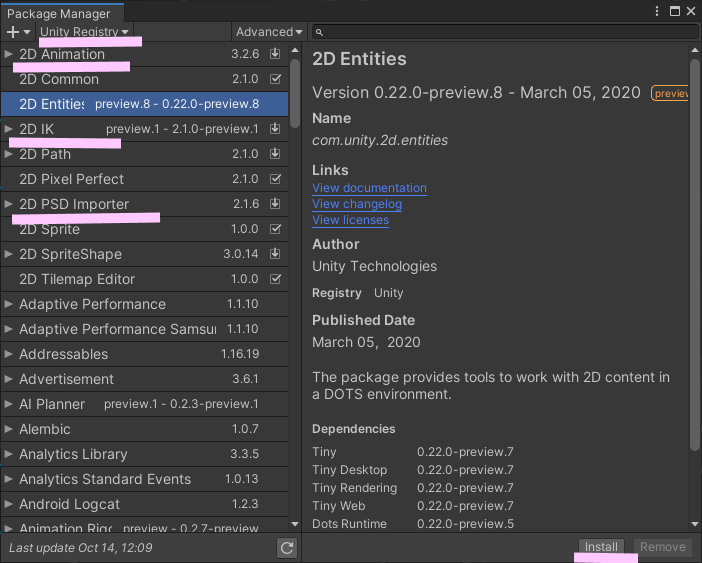The height and width of the screenshot is (563, 702).
Task: Open the Advanced dropdown
Action: coord(269,32)
